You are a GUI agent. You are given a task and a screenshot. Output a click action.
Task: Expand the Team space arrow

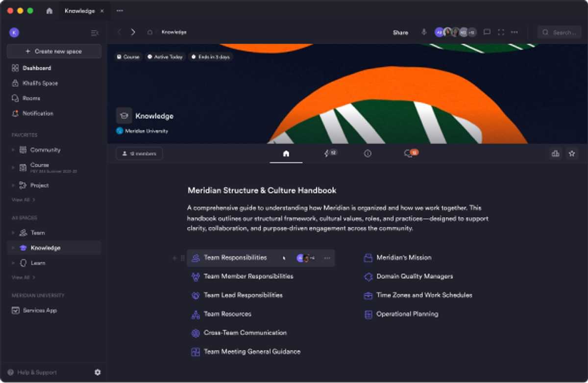point(13,233)
